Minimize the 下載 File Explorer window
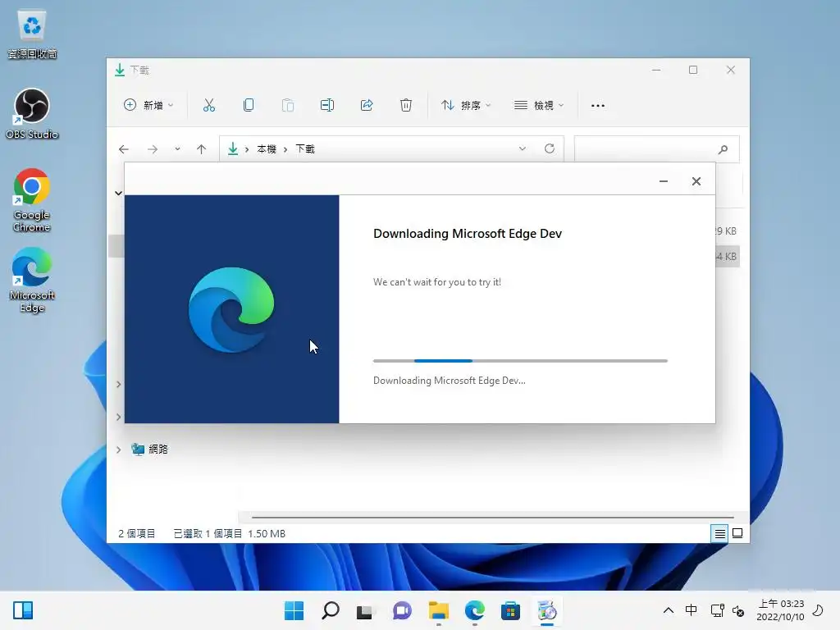 pyautogui.click(x=656, y=71)
